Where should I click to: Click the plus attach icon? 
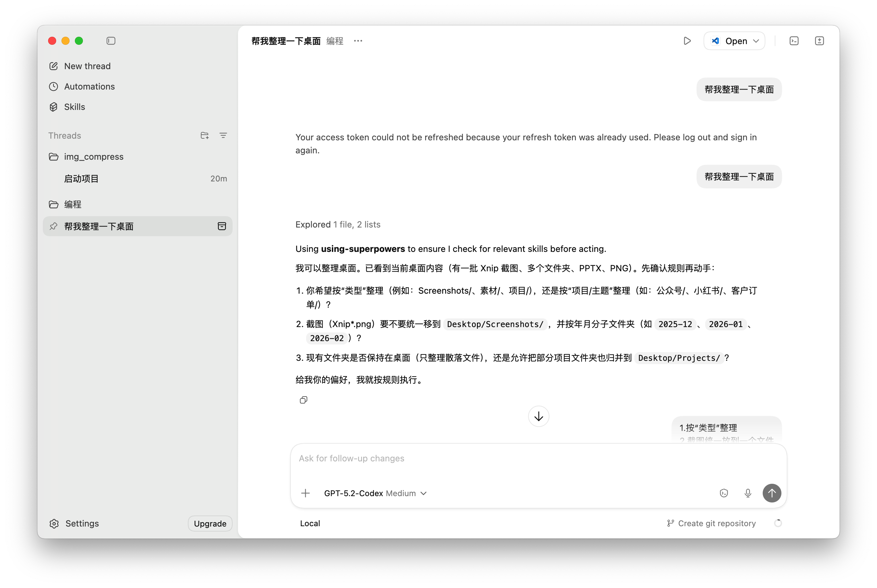305,493
